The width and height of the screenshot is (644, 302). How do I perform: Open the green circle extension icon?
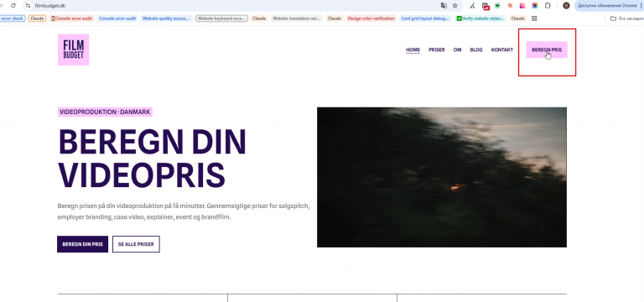pos(498,6)
